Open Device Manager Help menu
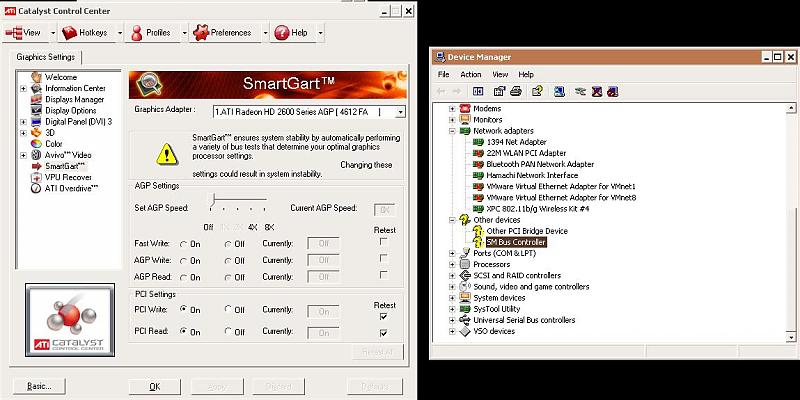This screenshot has width=800, height=400. (x=526, y=74)
